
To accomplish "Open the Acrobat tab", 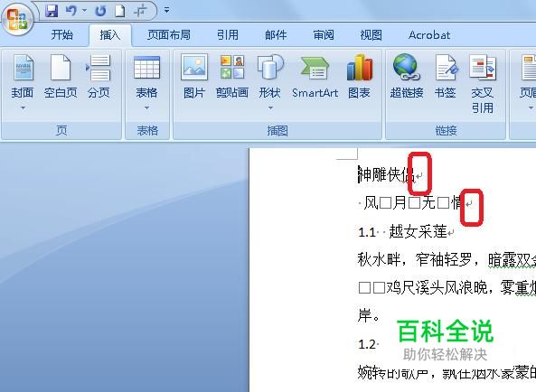I will tap(429, 35).
